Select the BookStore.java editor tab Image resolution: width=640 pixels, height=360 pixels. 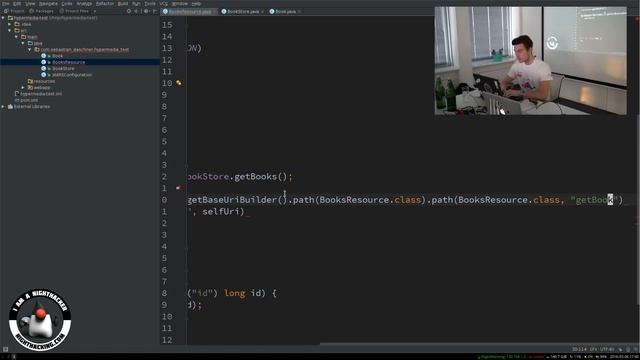242,11
